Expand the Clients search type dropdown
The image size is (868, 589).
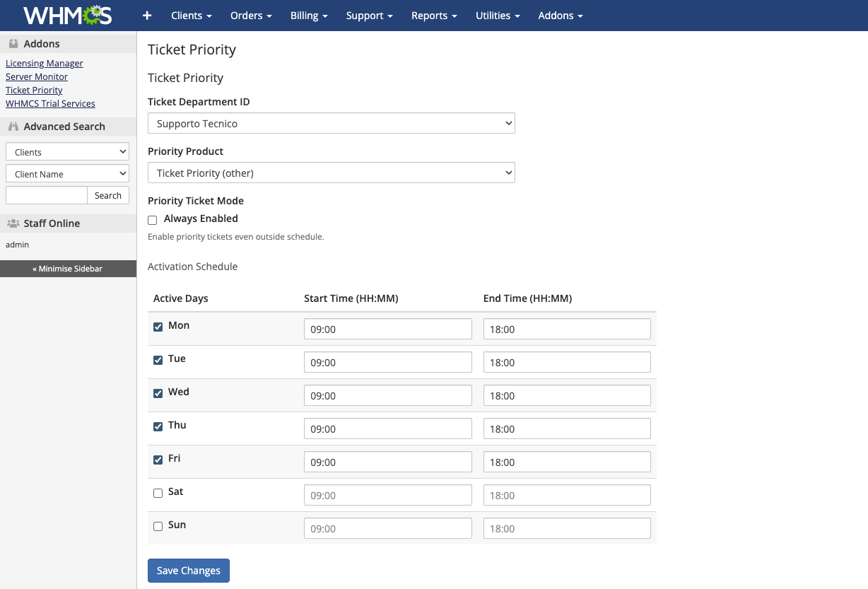67,152
